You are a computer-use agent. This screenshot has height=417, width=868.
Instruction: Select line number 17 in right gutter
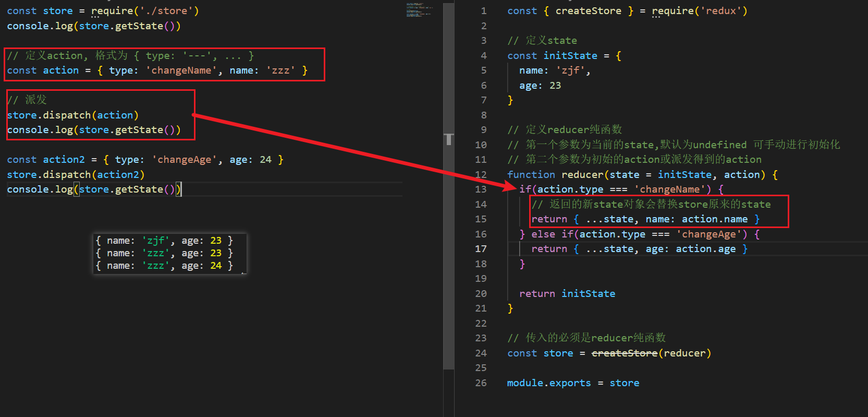click(x=481, y=249)
